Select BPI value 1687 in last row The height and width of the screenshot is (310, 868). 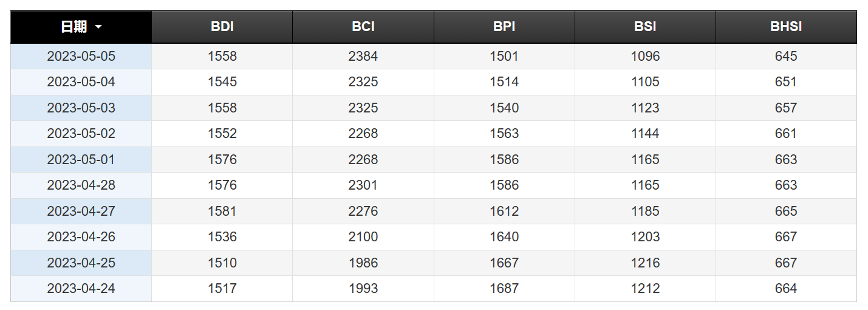504,289
